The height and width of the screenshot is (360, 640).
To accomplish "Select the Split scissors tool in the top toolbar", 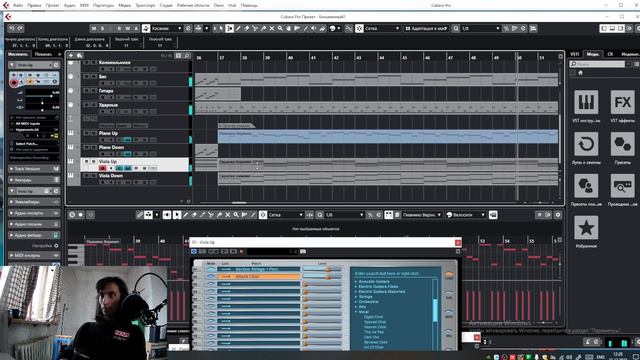I will pyautogui.click(x=255, y=28).
